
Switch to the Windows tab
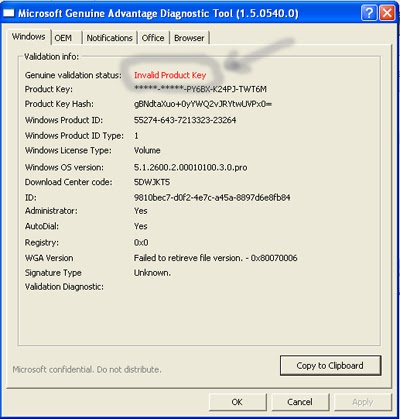[x=28, y=36]
